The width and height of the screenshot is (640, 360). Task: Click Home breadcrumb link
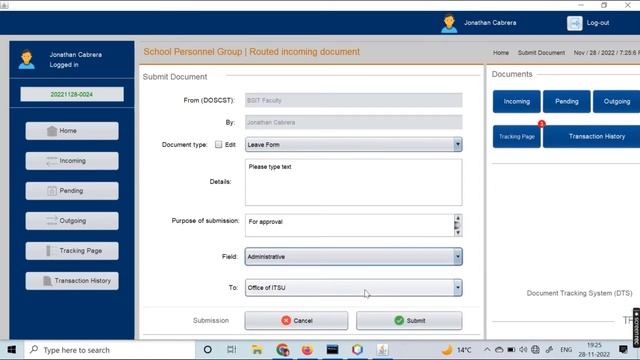coord(500,53)
